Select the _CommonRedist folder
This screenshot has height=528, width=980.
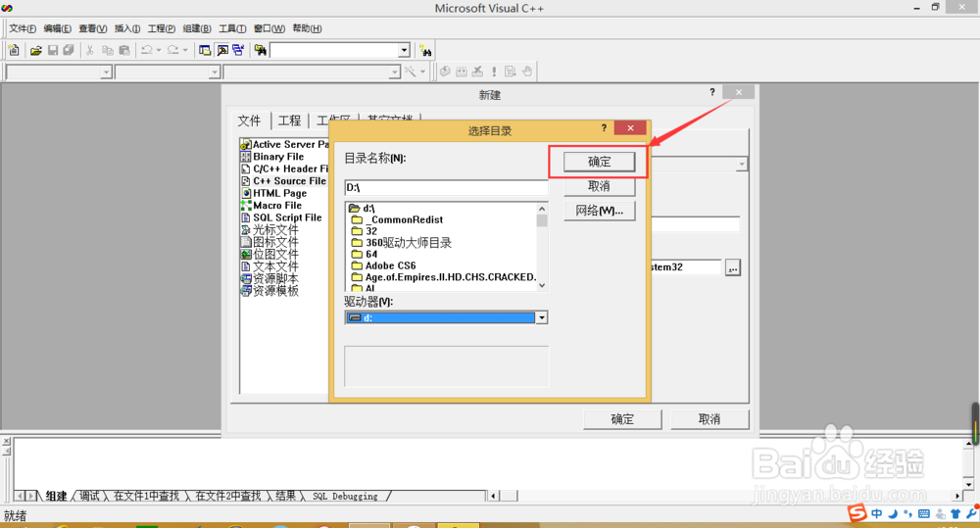404,220
